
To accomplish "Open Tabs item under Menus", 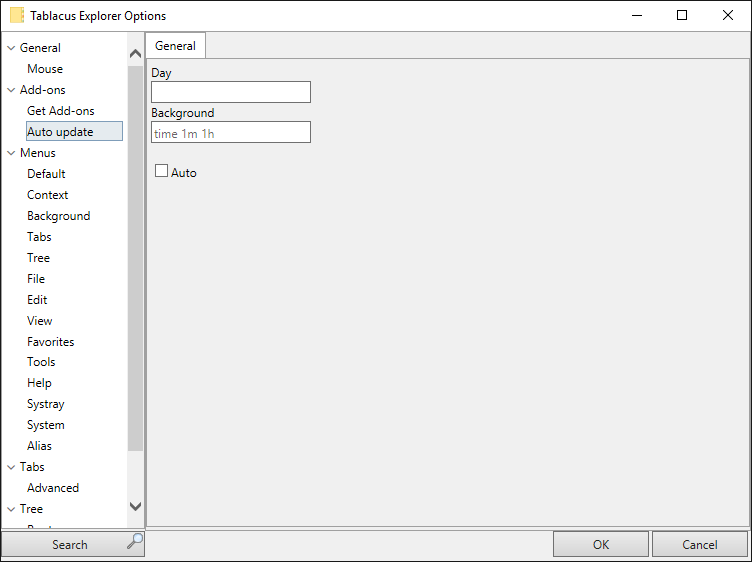I will tap(39, 237).
